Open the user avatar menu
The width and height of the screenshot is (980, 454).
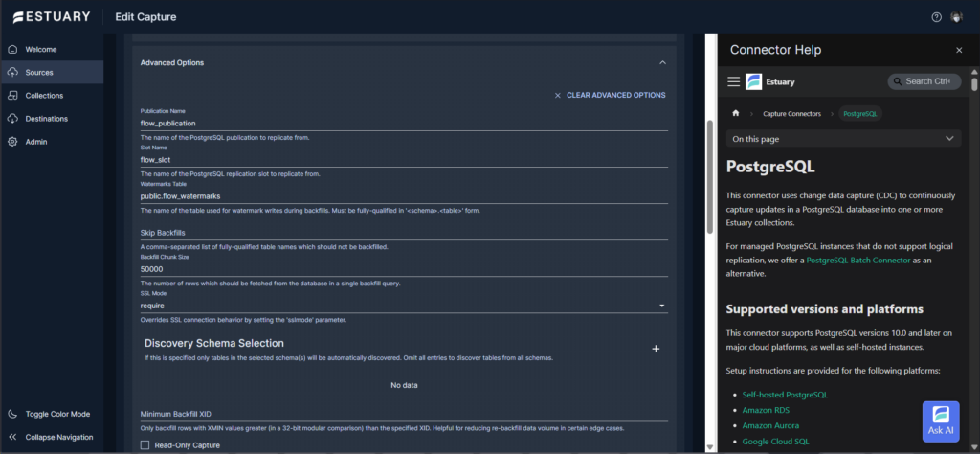tap(957, 17)
